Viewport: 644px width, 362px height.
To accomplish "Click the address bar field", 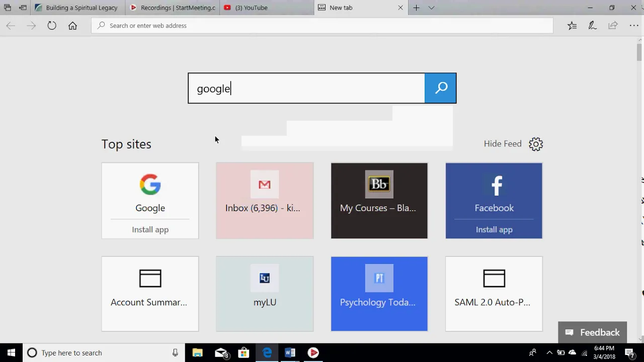I will (x=322, y=26).
